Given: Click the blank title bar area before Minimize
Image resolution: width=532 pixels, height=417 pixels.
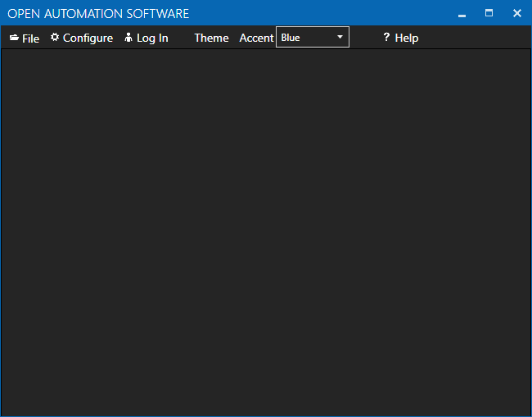Looking at the screenshot, I should 327,13.
